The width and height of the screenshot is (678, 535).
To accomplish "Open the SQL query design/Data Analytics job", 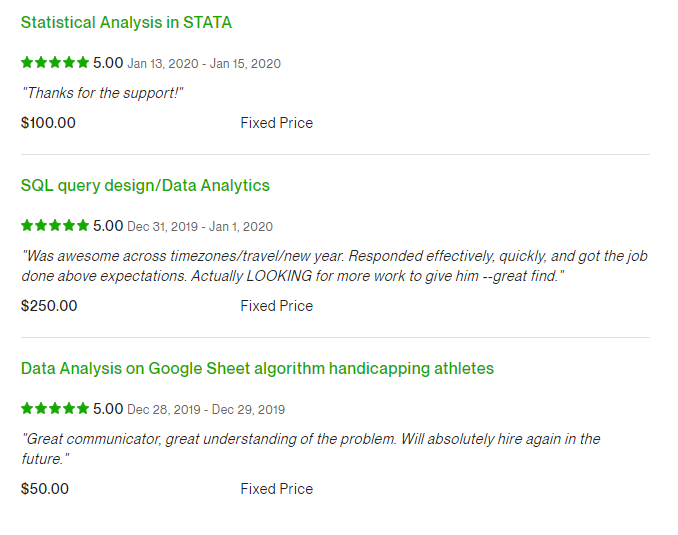I will 145,185.
